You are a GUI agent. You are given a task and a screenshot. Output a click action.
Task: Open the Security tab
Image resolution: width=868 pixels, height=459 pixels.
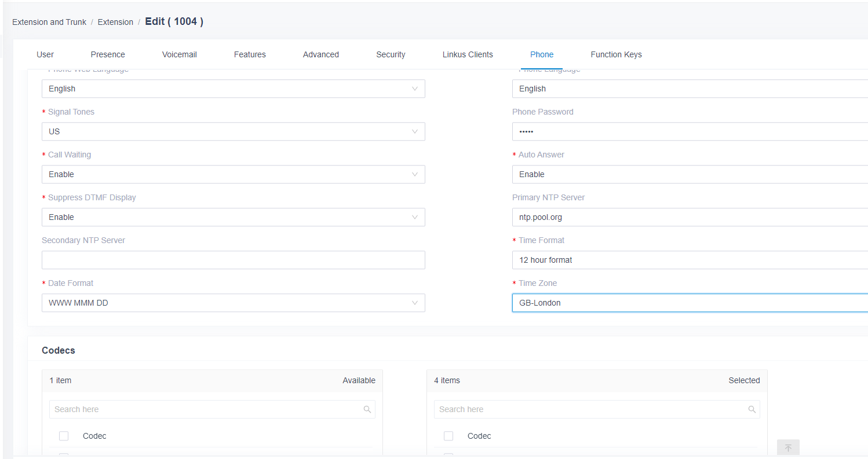391,54
